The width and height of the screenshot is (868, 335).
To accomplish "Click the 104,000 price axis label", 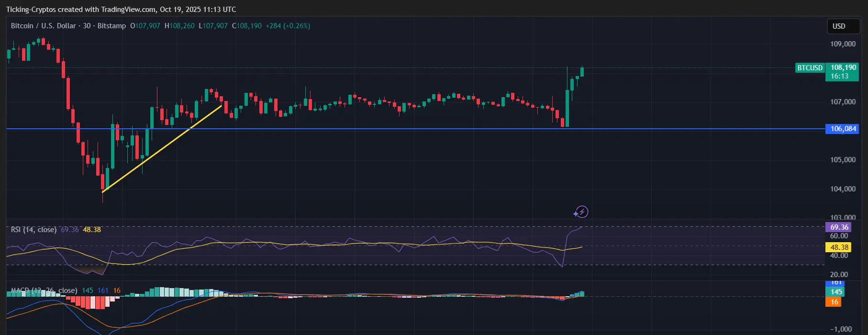I will (x=843, y=189).
